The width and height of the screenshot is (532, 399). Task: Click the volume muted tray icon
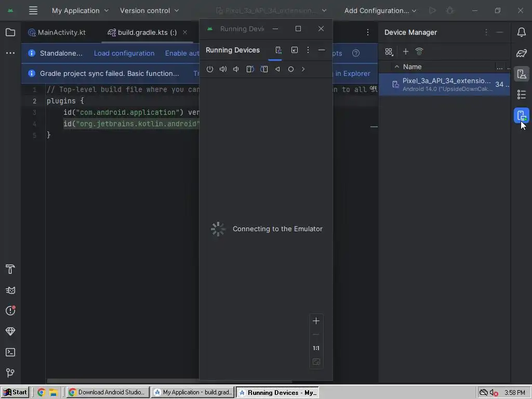coord(494,393)
